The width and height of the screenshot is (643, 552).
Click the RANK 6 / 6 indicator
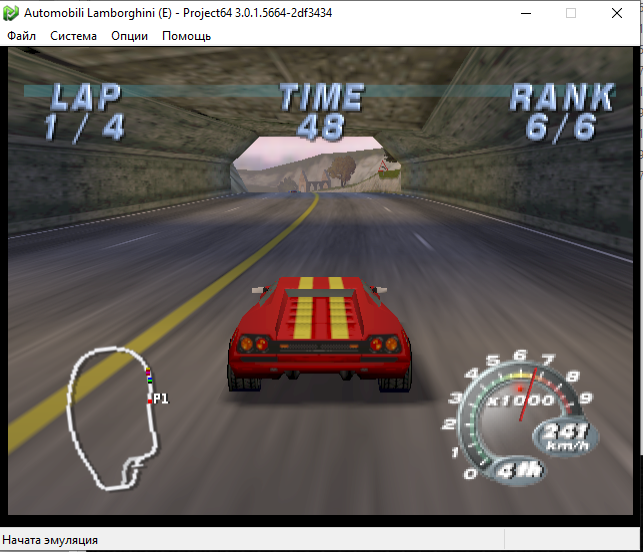pos(561,112)
